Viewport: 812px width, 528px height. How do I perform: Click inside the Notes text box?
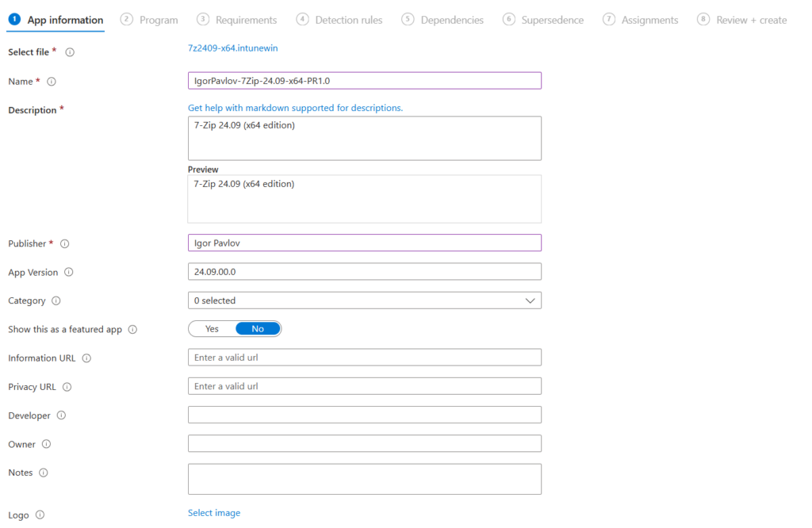pyautogui.click(x=364, y=479)
